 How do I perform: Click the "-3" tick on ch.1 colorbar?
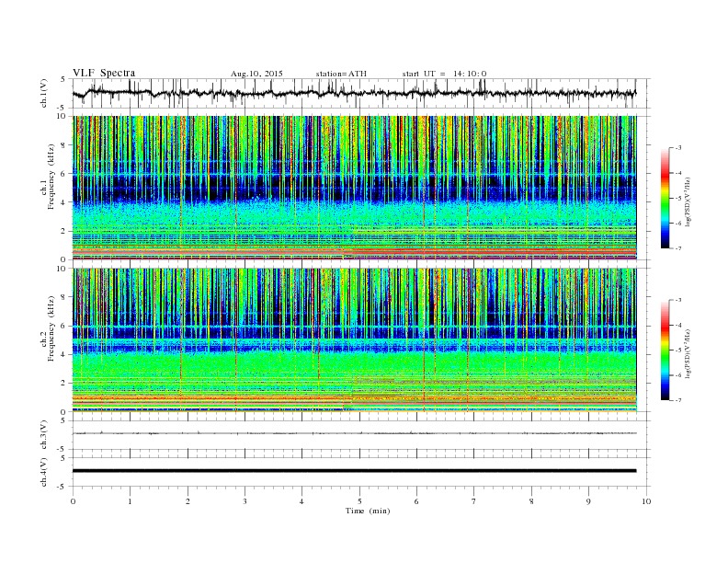[x=678, y=148]
